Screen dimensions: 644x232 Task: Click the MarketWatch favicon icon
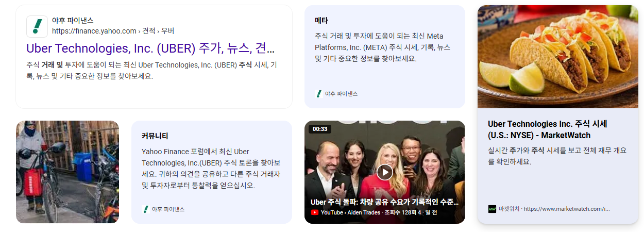coord(492,209)
